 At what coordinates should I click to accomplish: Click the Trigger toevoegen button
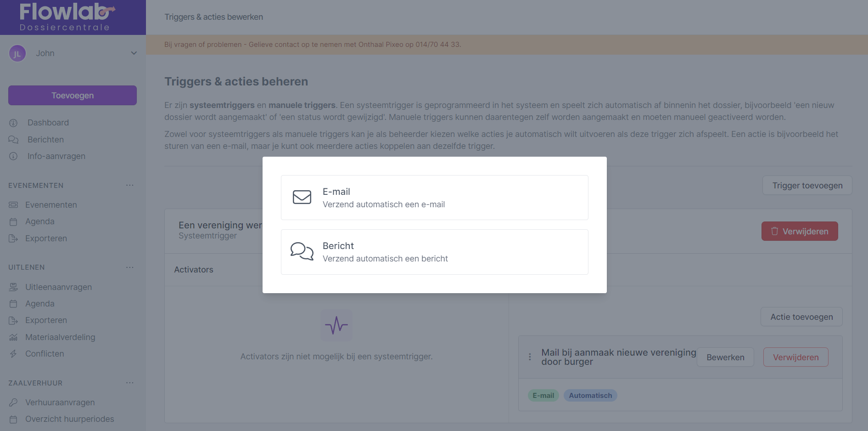807,185
